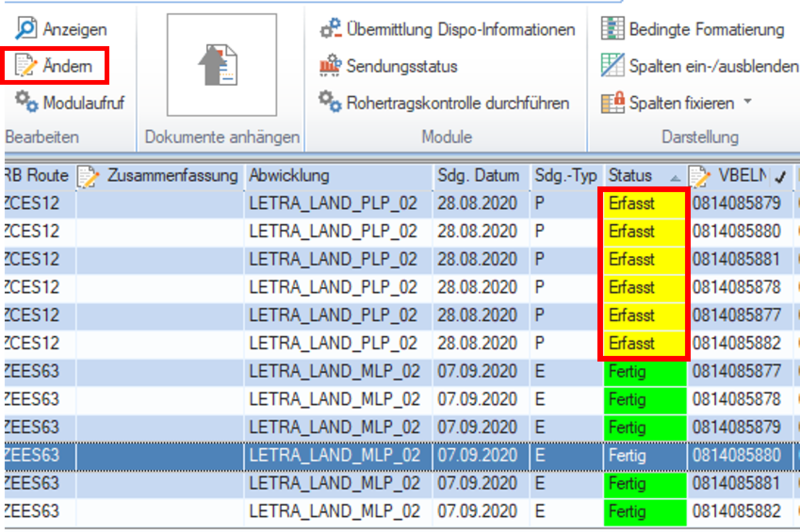Select Fertig status cell beside 0814085877
The width and height of the screenshot is (800, 532).
click(x=645, y=372)
